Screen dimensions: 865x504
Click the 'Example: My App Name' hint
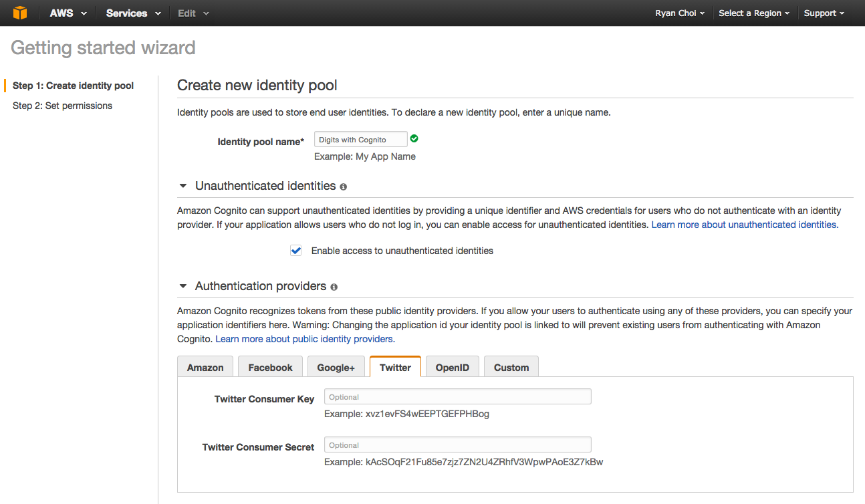coord(365,156)
